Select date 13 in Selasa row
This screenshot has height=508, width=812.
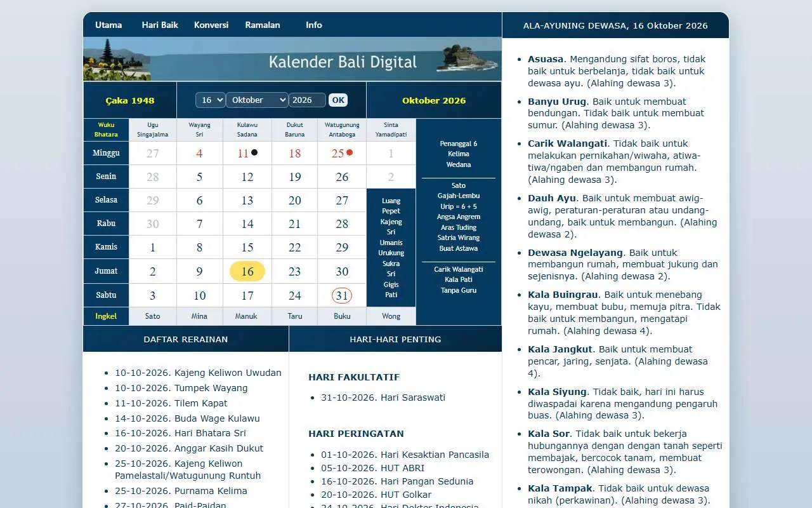(x=247, y=200)
